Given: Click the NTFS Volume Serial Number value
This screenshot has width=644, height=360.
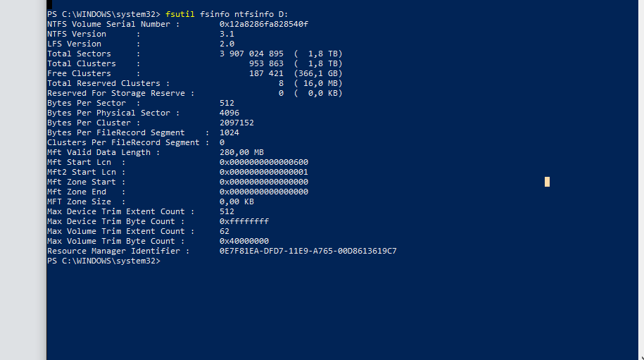Looking at the screenshot, I should pos(264,24).
